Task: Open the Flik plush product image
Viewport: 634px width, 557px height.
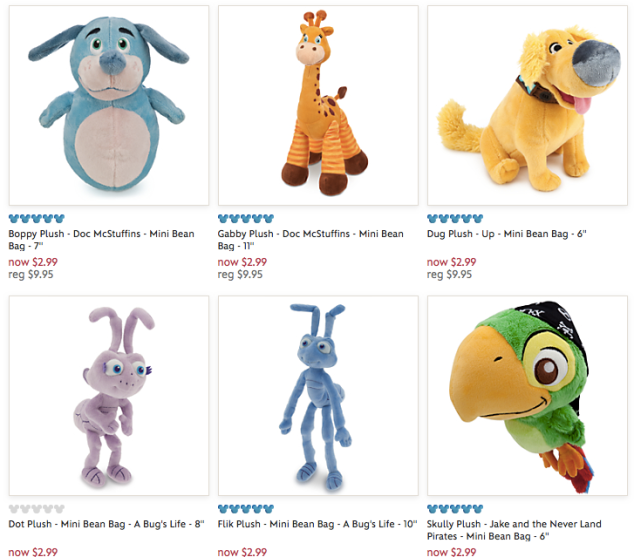Action: pyautogui.click(x=318, y=395)
